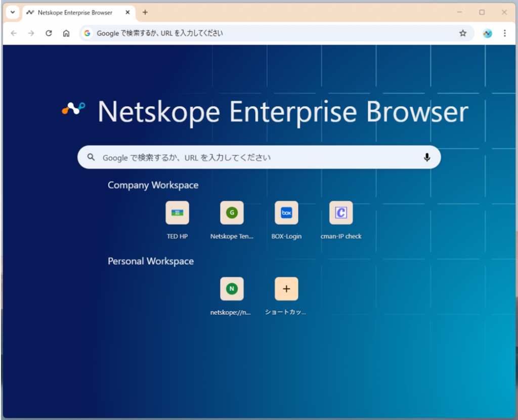
Task: Open the three-dot browser menu
Action: coord(504,33)
